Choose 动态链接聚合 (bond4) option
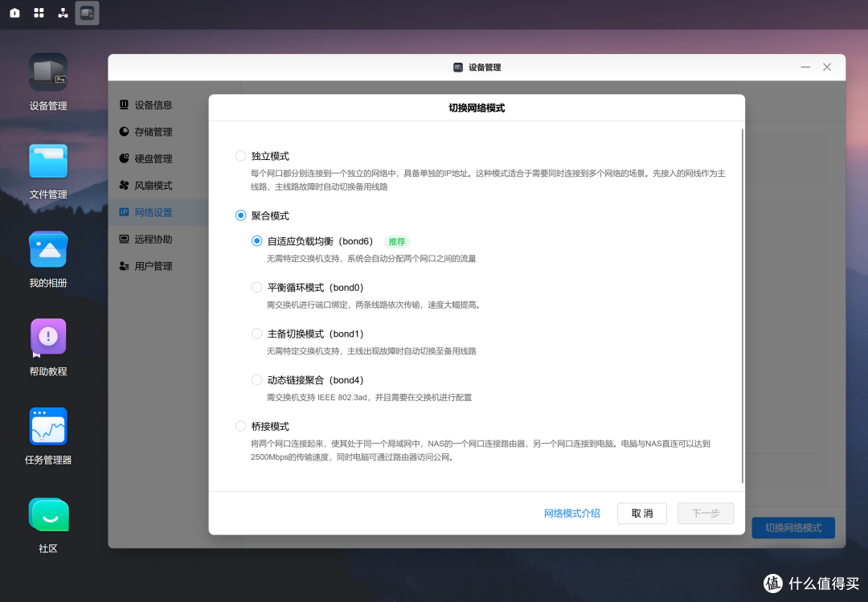Viewport: 868px width, 602px height. [256, 379]
